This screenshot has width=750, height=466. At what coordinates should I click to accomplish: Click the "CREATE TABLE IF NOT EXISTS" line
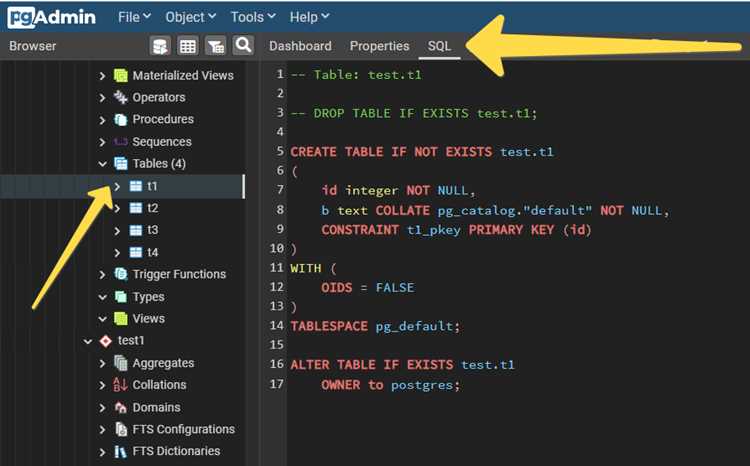(x=422, y=152)
